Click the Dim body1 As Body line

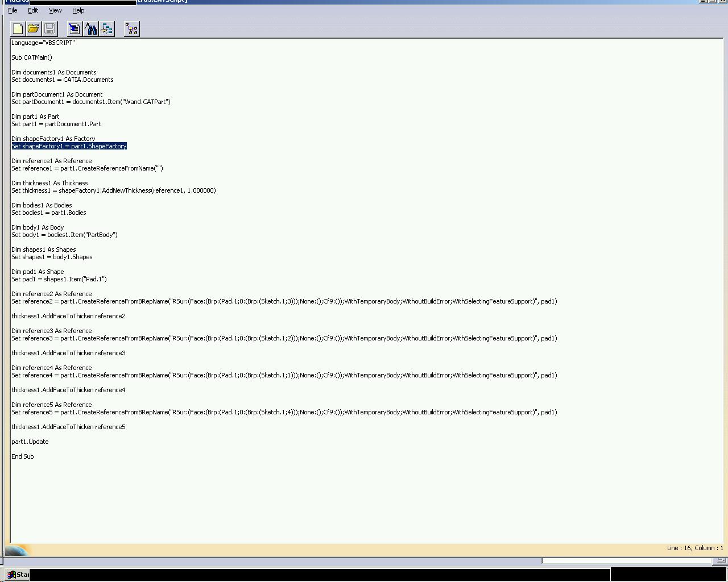[x=38, y=227]
